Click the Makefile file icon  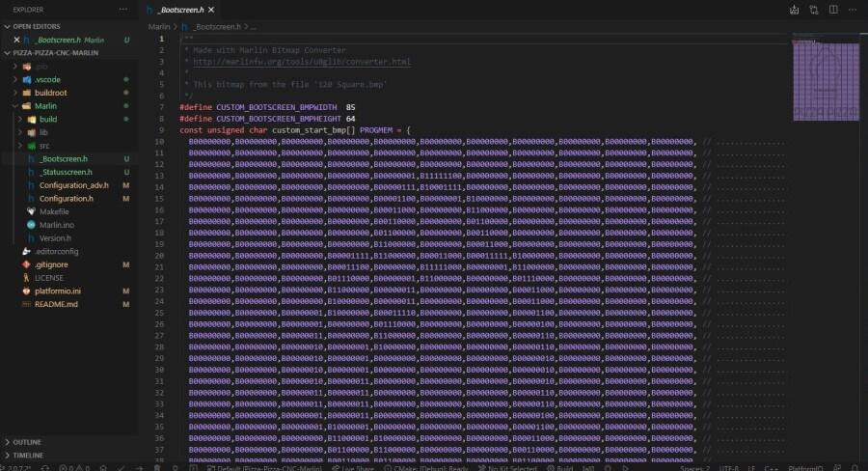31,211
